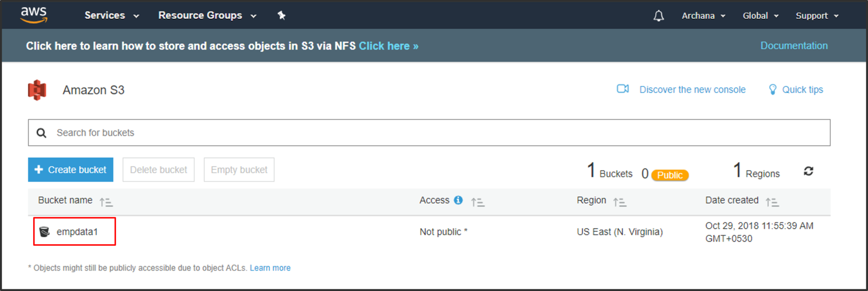Sort buckets by Access

478,202
